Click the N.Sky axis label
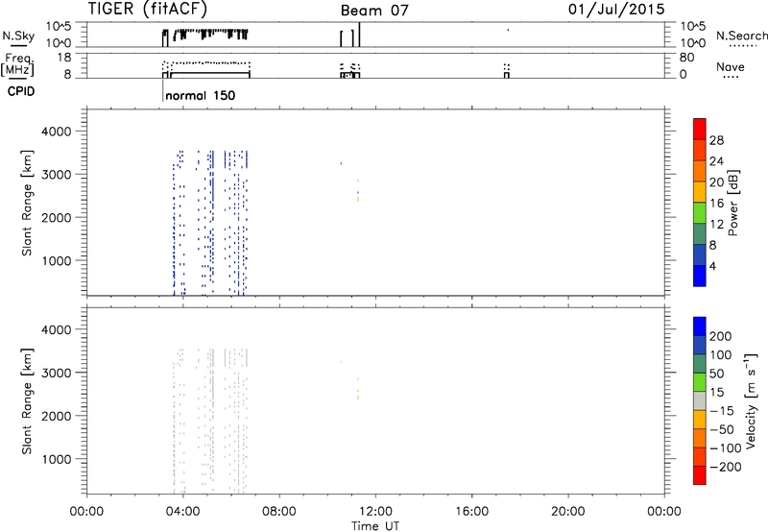768x532 pixels. (x=18, y=36)
